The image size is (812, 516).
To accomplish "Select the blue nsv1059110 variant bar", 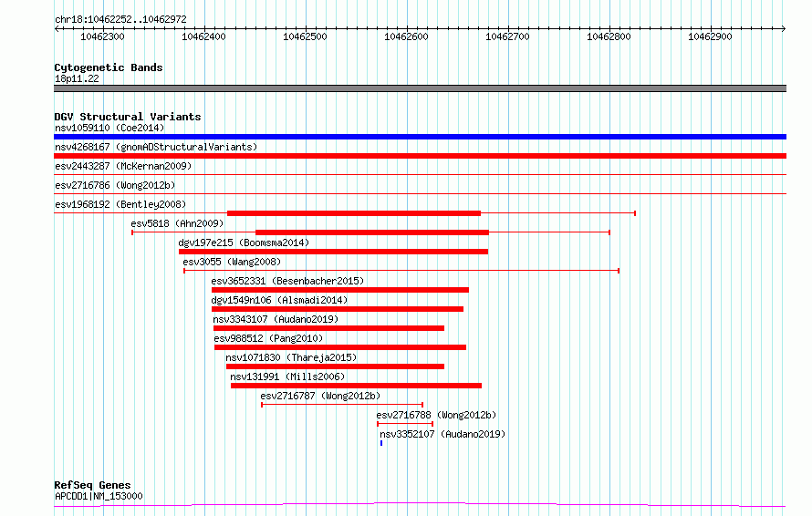I will pos(420,137).
